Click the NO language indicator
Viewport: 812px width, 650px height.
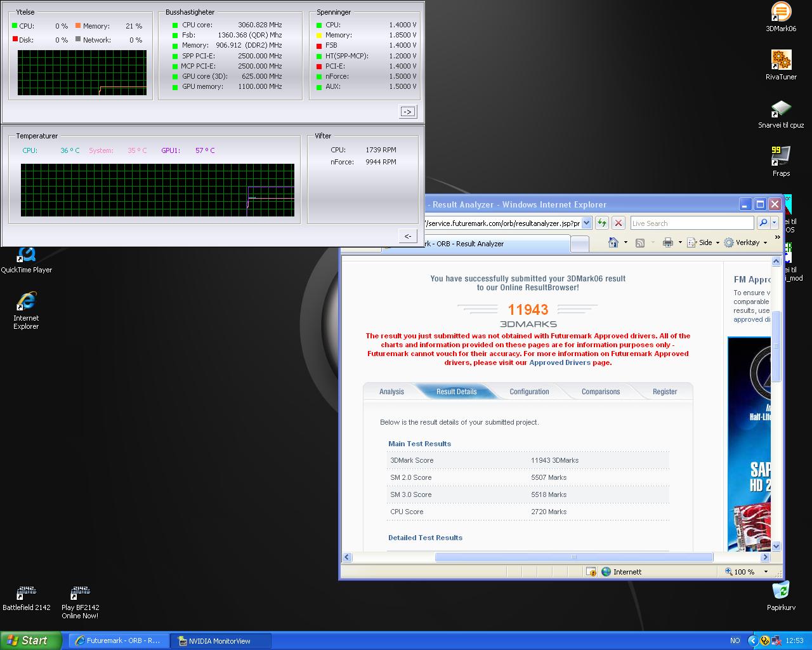point(735,640)
